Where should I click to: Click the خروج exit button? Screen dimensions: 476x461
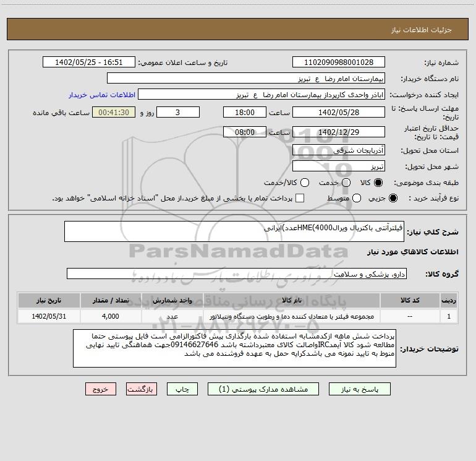pyautogui.click(x=101, y=389)
